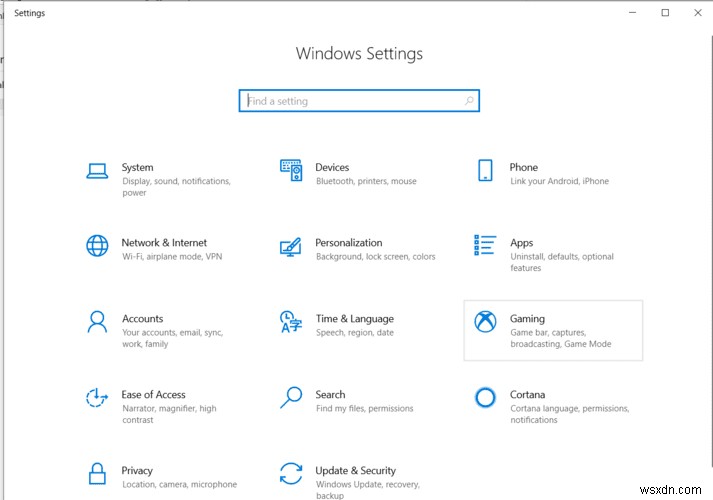
Task: Click the Devices keyboard and speaker icon
Action: 291,170
